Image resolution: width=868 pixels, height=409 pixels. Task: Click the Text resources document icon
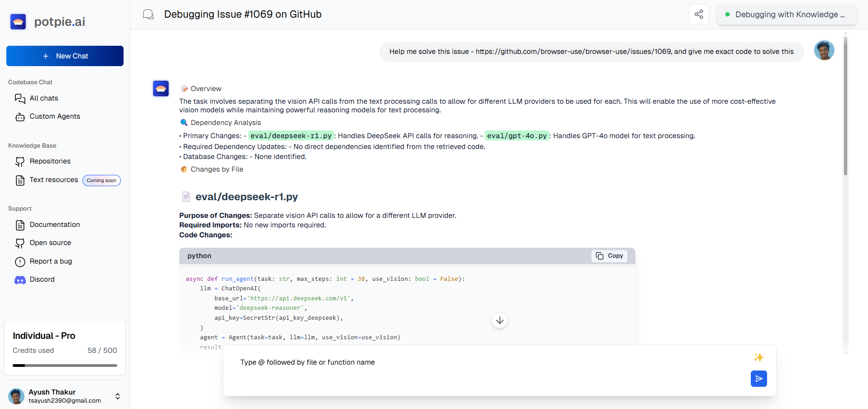tap(20, 180)
